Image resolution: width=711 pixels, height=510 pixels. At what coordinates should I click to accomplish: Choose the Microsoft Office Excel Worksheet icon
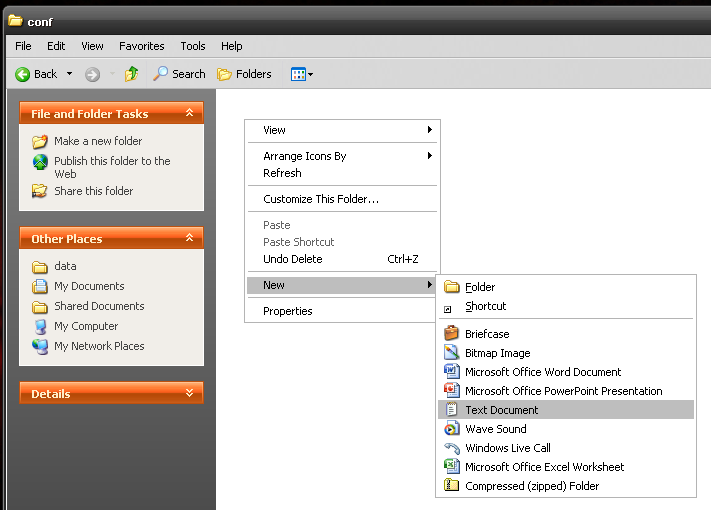point(452,467)
